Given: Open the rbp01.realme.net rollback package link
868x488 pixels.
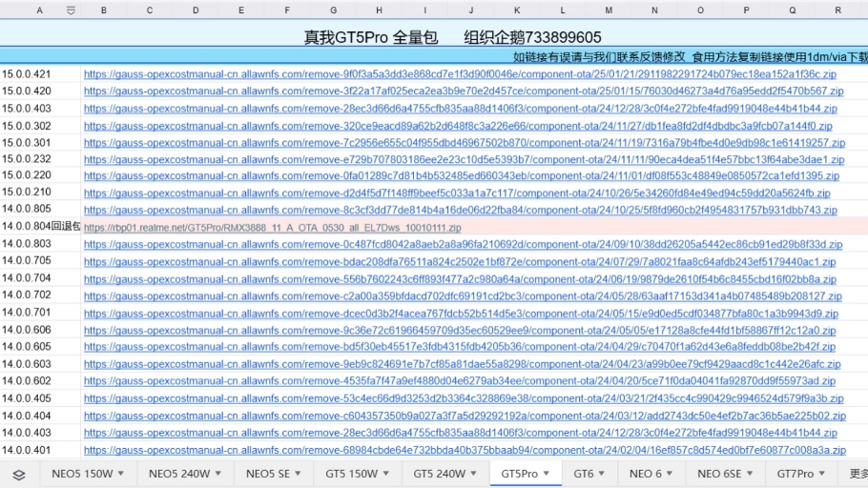Looking at the screenshot, I should (x=273, y=228).
